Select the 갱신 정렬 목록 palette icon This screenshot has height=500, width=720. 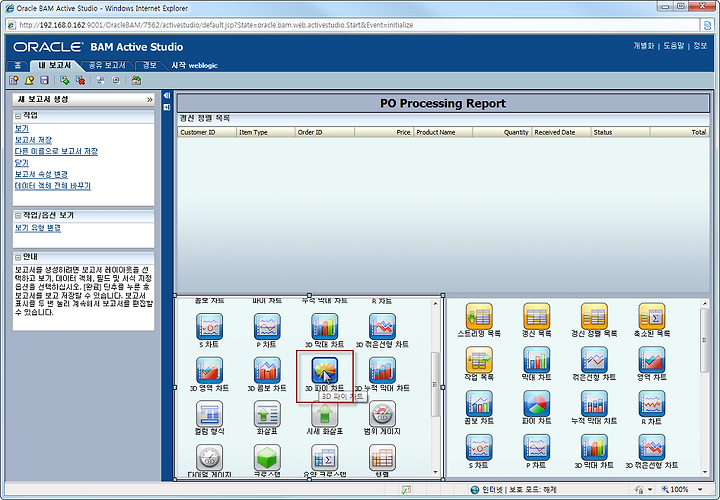point(594,316)
